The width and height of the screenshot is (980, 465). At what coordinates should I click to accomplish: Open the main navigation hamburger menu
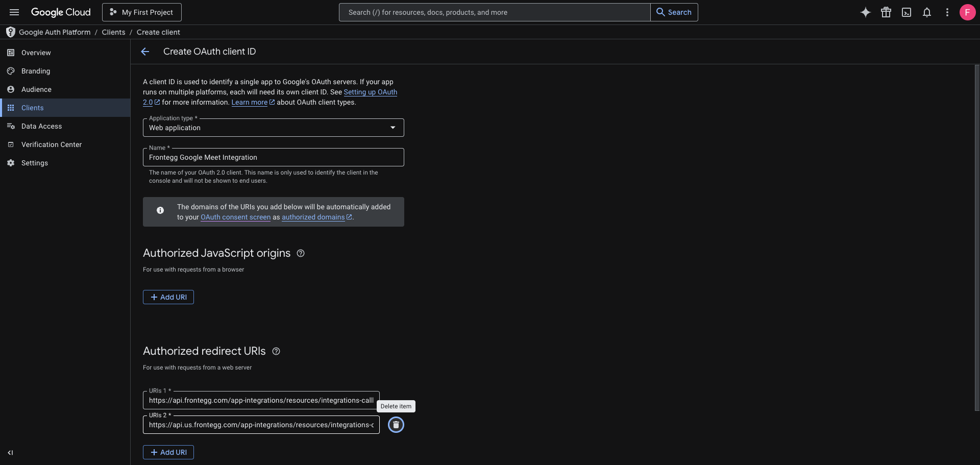tap(14, 12)
